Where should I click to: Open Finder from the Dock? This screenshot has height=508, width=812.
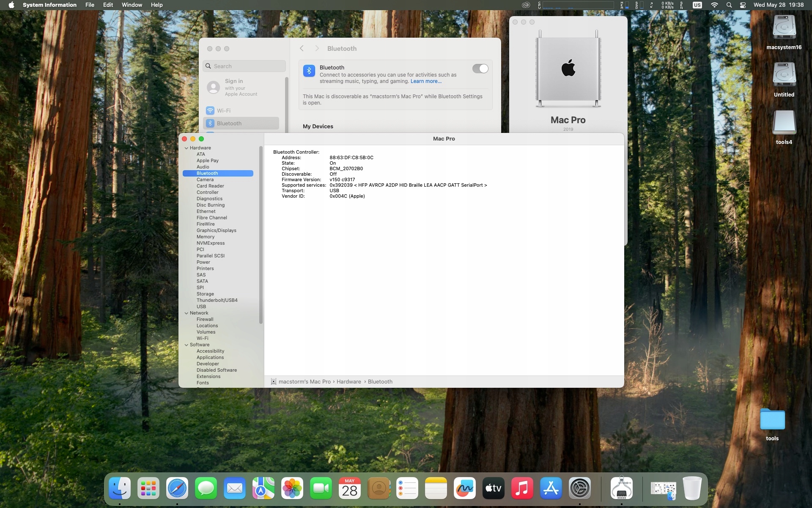click(x=120, y=488)
